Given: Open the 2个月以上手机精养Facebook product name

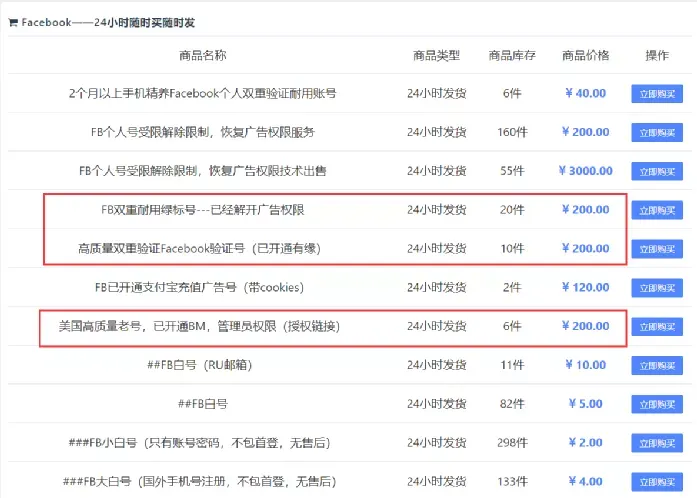Looking at the screenshot, I should 202,93.
